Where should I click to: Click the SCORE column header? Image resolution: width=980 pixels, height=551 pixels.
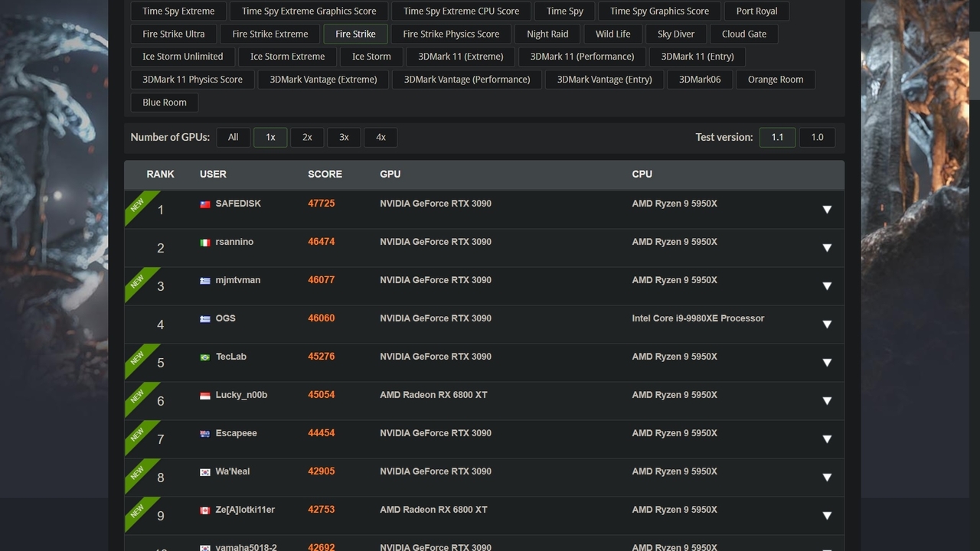click(325, 174)
